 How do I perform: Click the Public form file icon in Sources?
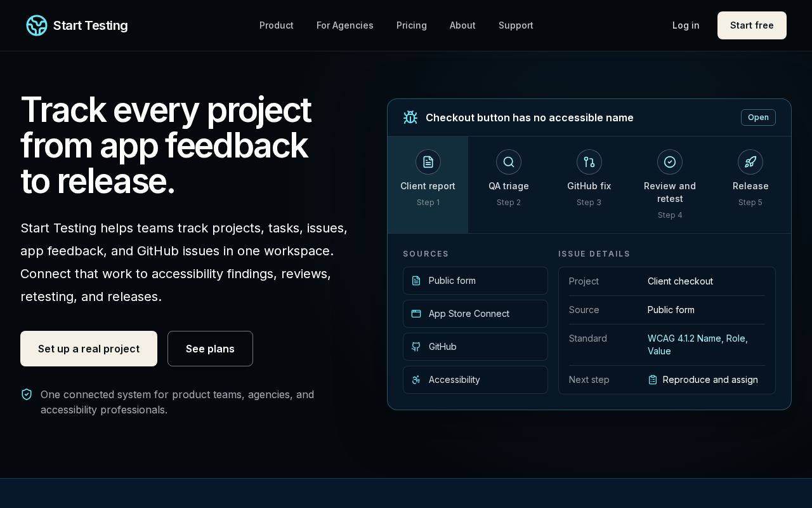[x=416, y=281]
